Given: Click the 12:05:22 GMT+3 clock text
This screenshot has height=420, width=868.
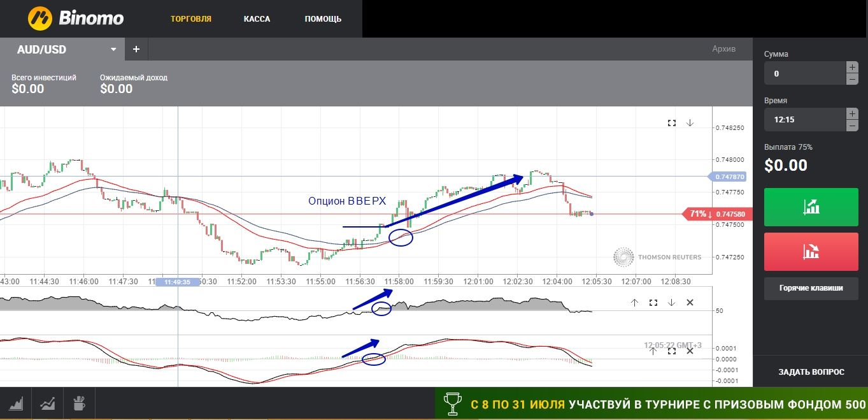Looking at the screenshot, I should click(672, 345).
